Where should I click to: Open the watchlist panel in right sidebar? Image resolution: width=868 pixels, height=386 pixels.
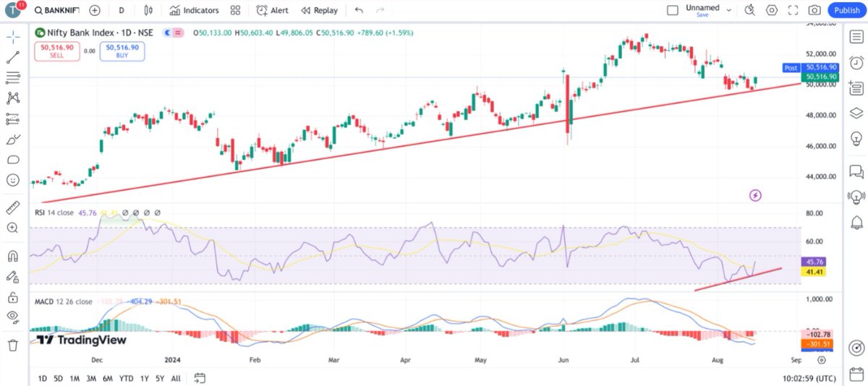coord(856,38)
